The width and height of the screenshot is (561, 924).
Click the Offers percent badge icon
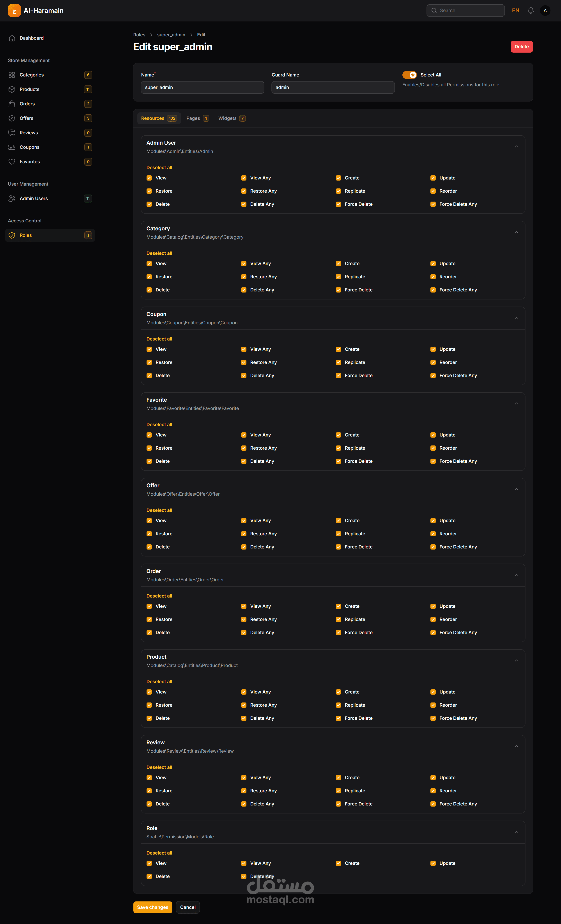point(12,118)
